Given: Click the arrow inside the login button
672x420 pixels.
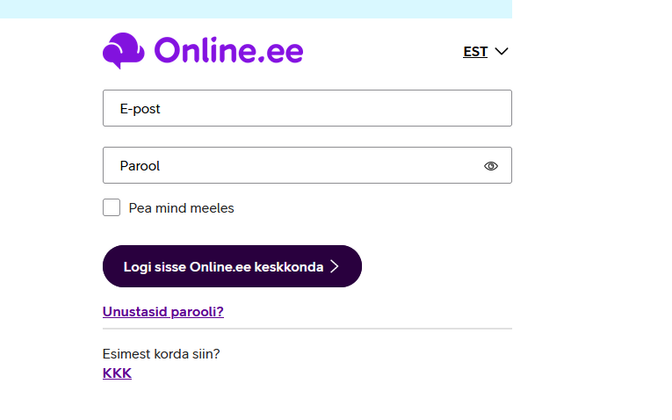Looking at the screenshot, I should (x=335, y=267).
